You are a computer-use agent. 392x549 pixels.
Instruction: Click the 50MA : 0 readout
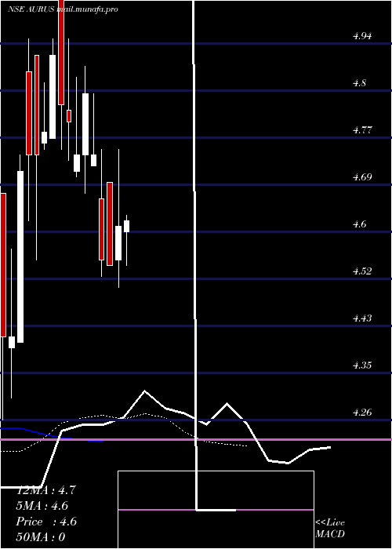[41, 536]
